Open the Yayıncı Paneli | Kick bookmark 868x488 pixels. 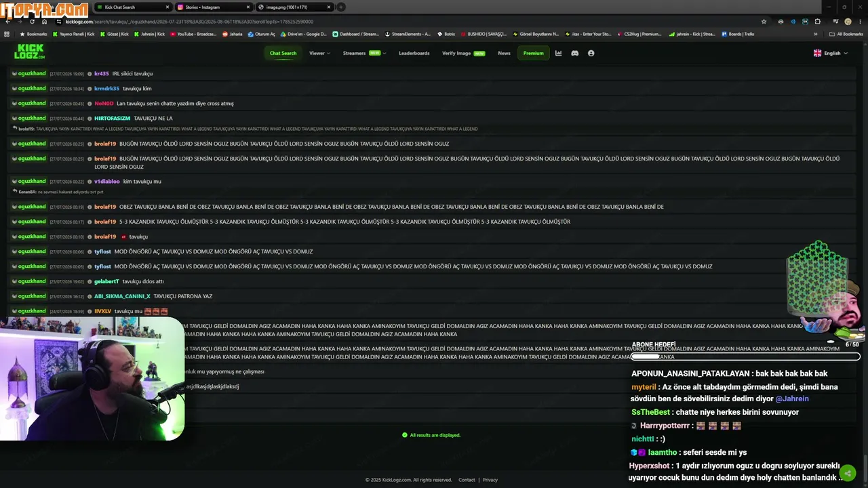pyautogui.click(x=74, y=34)
